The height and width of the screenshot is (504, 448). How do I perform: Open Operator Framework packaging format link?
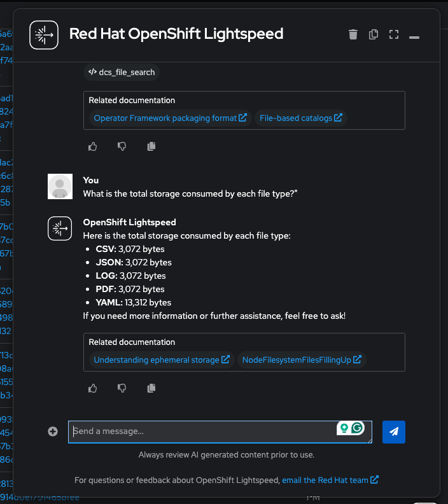click(170, 118)
